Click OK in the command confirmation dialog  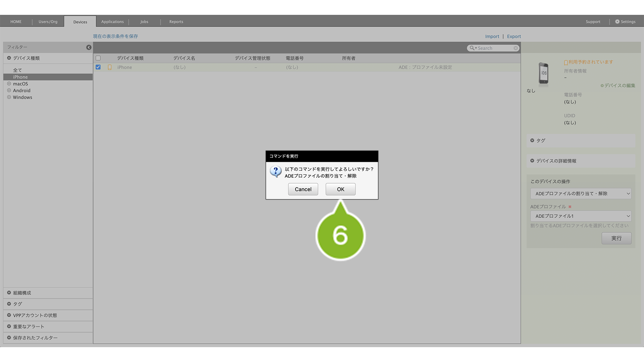(340, 189)
